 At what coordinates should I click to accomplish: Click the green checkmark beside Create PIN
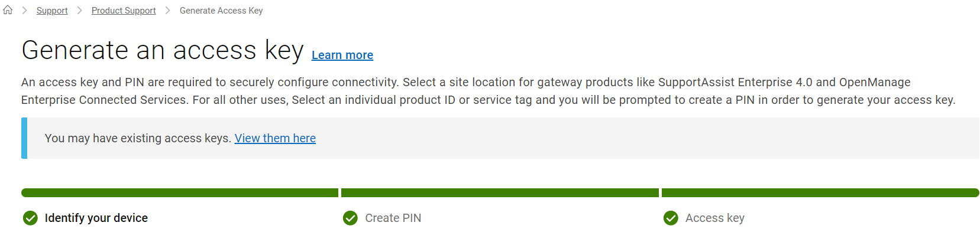tap(350, 218)
